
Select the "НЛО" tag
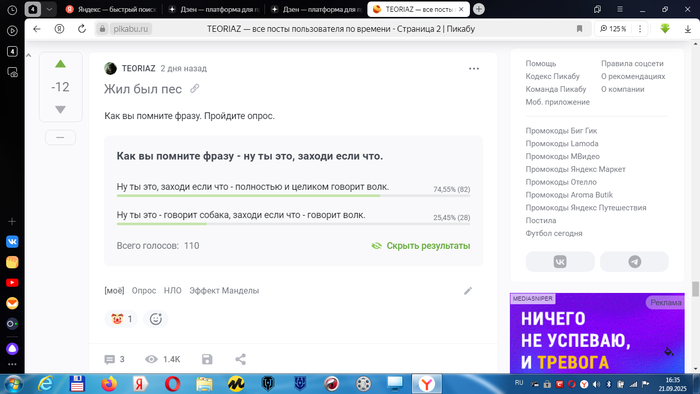tap(172, 290)
